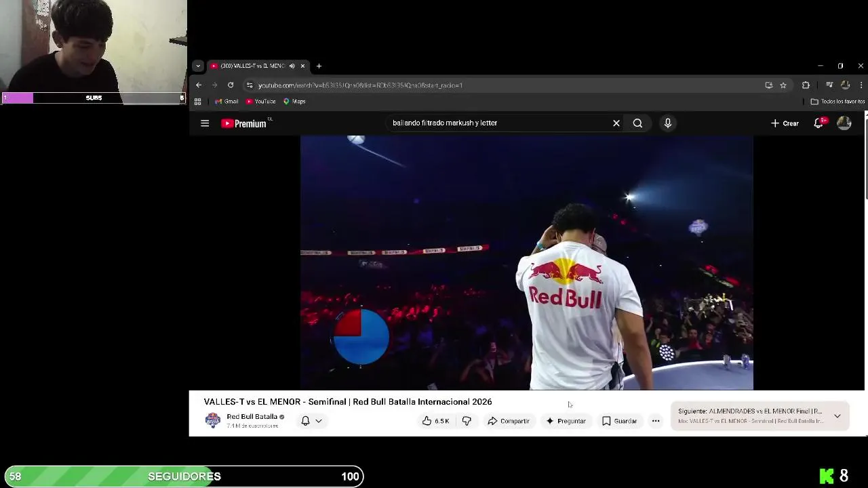Mute the tab via speaker icon
868x488 pixels.
pyautogui.click(x=292, y=66)
